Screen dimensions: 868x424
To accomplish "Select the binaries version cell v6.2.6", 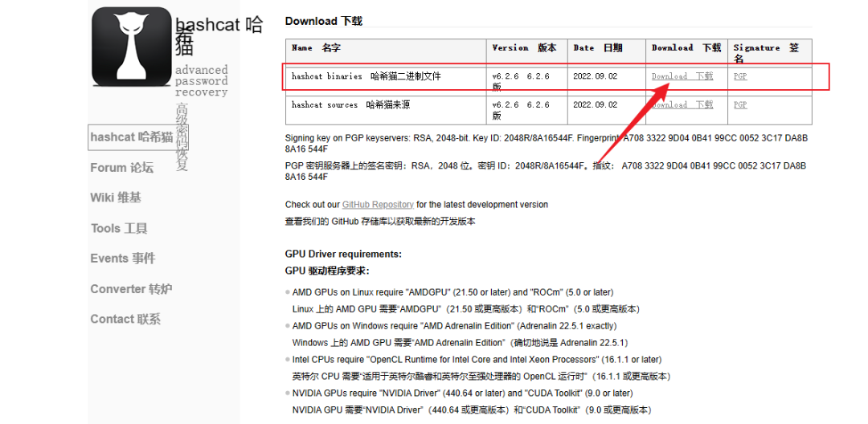I will point(527,81).
